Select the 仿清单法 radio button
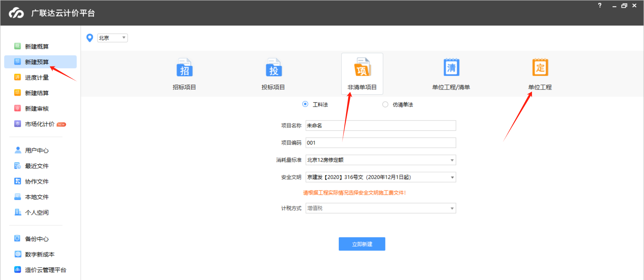This screenshot has height=280, width=644. tap(385, 104)
